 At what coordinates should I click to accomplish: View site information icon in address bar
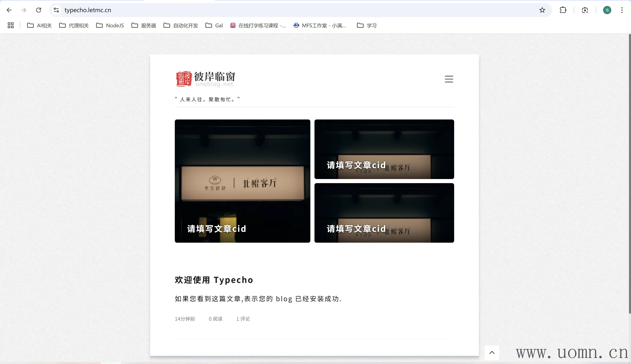pyautogui.click(x=56, y=10)
